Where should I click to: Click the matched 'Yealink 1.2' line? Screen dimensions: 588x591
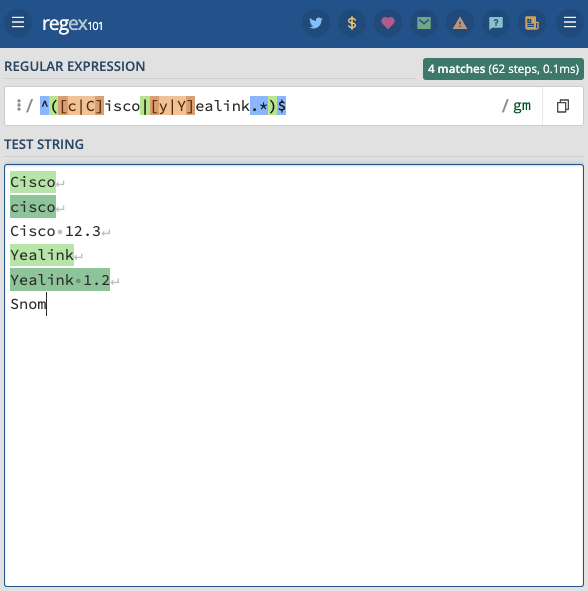[x=60, y=280]
